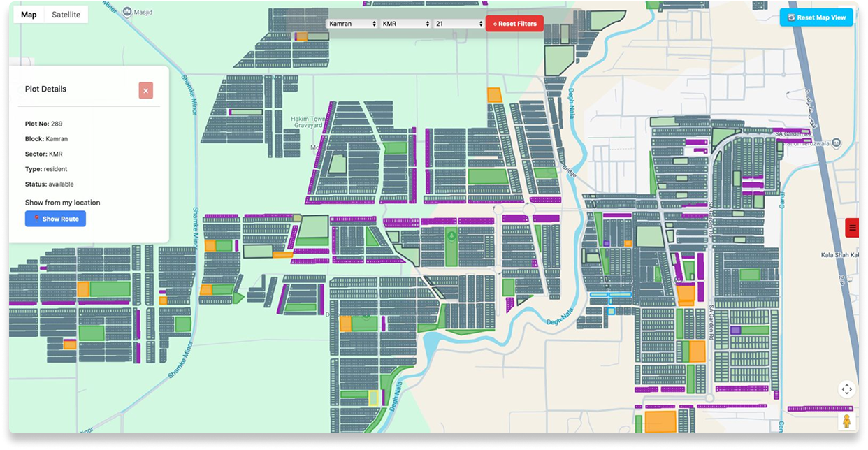
Task: Select the small purple square plot on right
Action: click(735, 330)
